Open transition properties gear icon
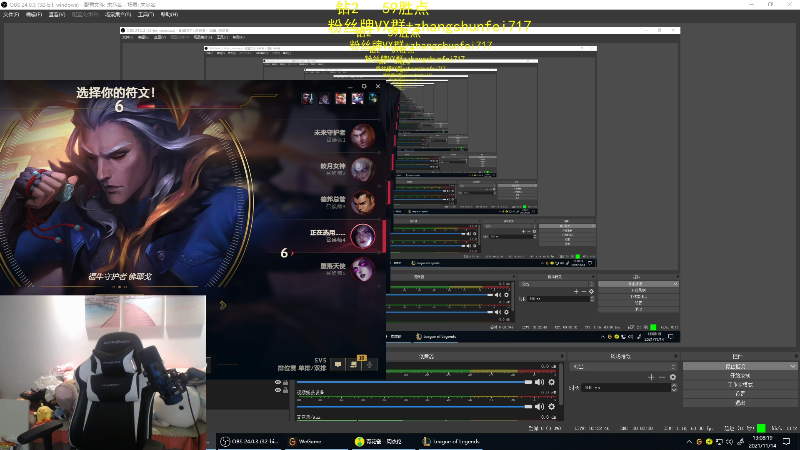The height and width of the screenshot is (450, 800). [x=672, y=377]
